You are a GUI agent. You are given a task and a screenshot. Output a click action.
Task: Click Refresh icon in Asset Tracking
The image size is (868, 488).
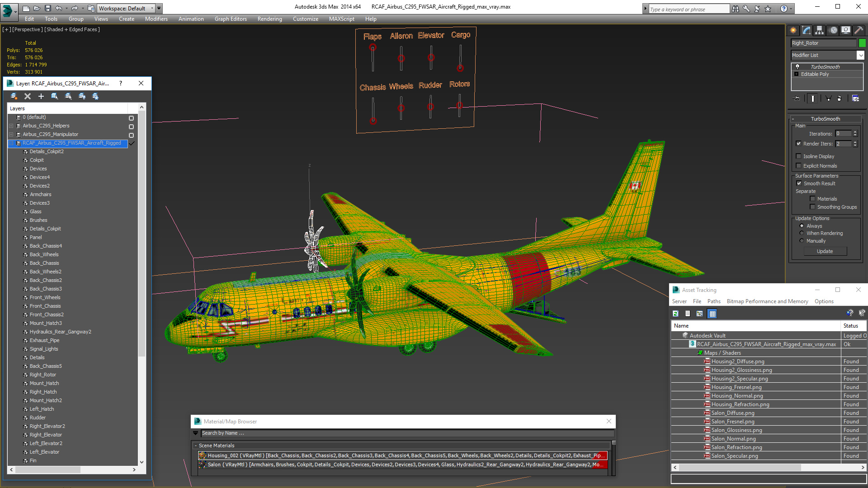pyautogui.click(x=675, y=314)
